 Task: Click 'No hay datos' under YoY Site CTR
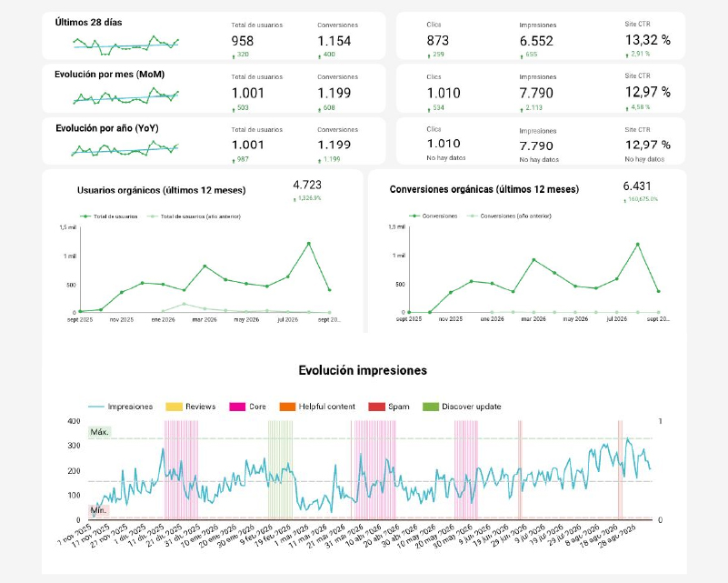click(644, 159)
